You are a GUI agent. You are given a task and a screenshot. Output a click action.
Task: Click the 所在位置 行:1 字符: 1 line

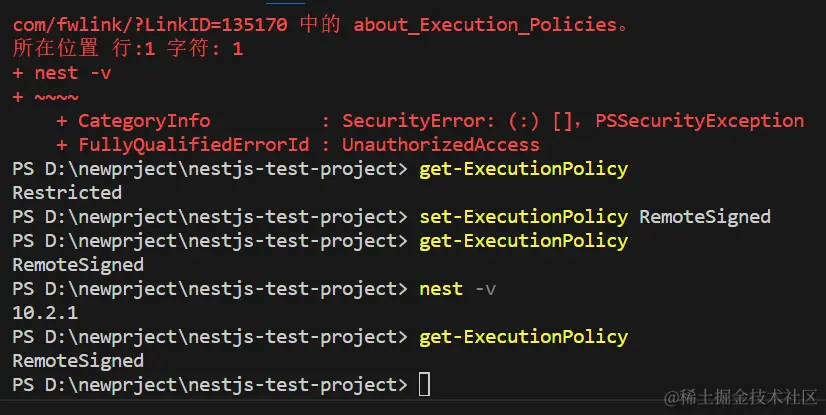127,48
